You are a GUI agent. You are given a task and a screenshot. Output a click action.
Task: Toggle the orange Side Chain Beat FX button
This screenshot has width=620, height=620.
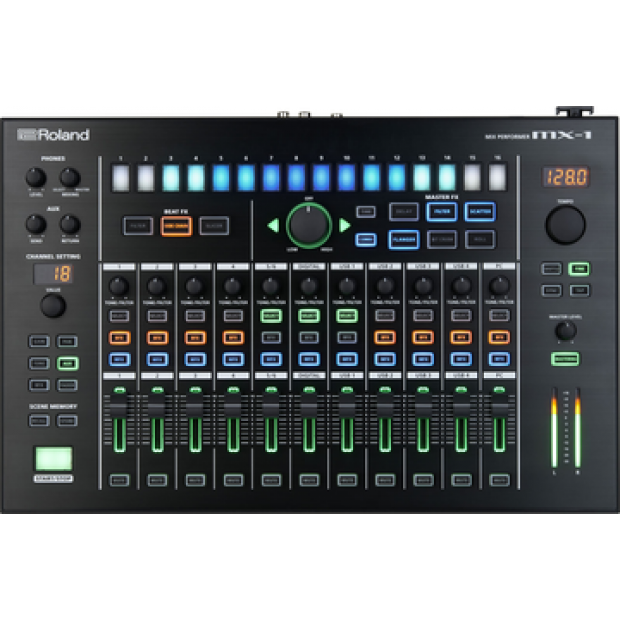click(x=176, y=226)
